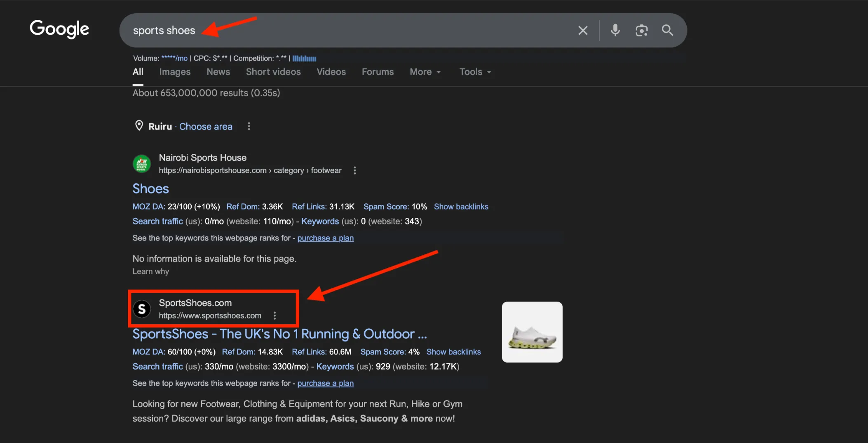The width and height of the screenshot is (868, 443).
Task: Click the nairobisportshouse.com footwear URL
Action: (x=250, y=170)
